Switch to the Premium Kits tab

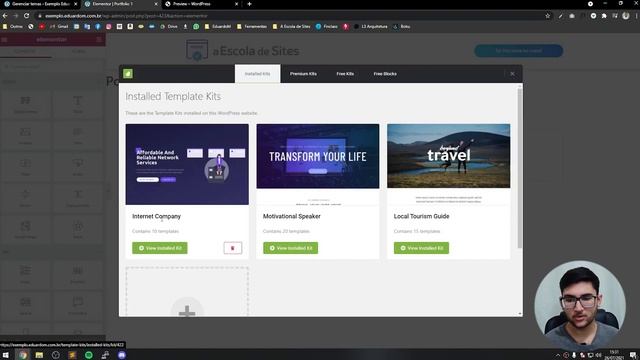[x=303, y=74]
